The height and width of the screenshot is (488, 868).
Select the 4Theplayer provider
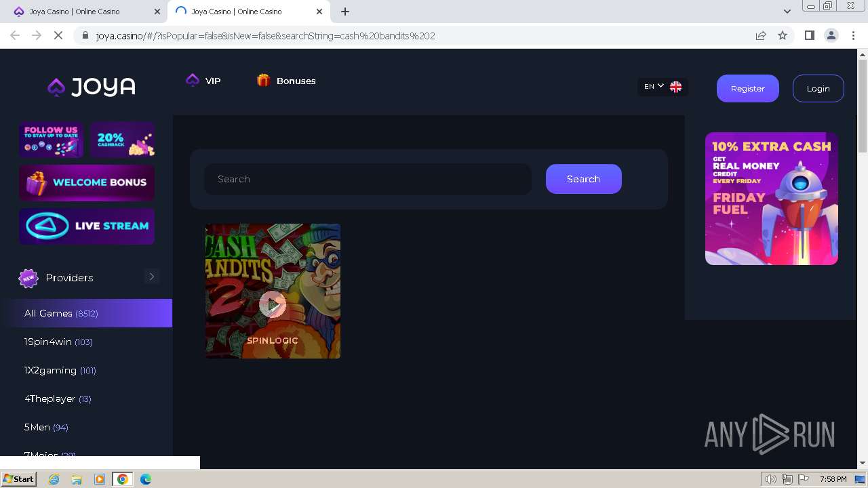point(58,399)
